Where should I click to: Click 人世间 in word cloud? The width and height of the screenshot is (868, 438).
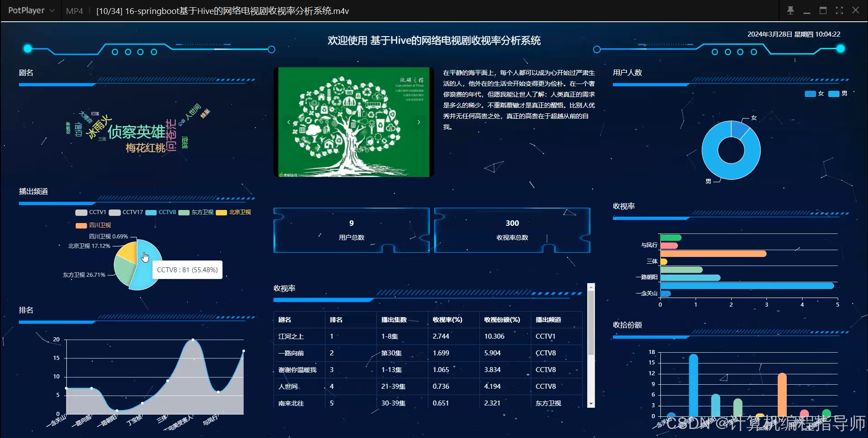pos(192,112)
